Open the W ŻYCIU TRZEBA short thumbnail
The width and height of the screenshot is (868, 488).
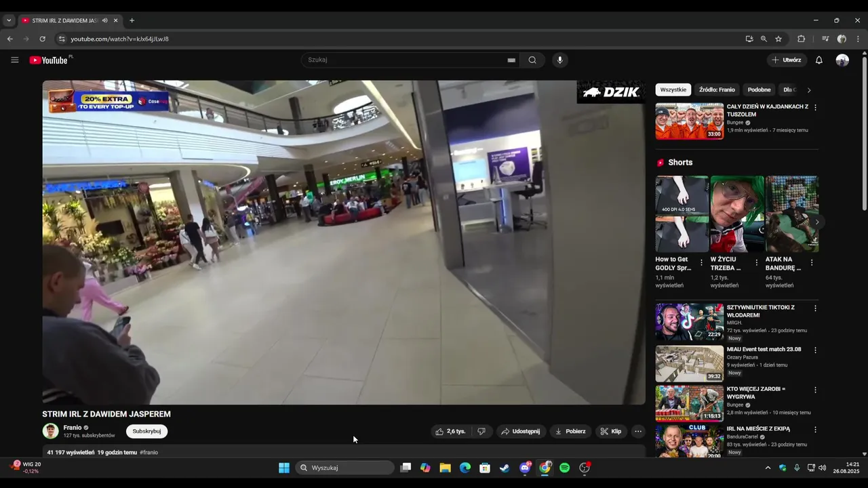737,213
